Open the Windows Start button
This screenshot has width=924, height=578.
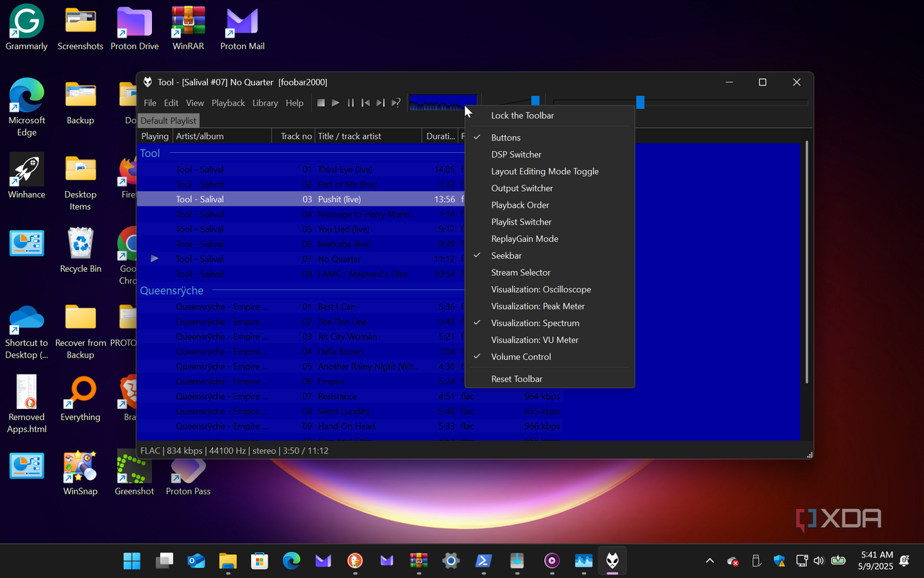(131, 561)
